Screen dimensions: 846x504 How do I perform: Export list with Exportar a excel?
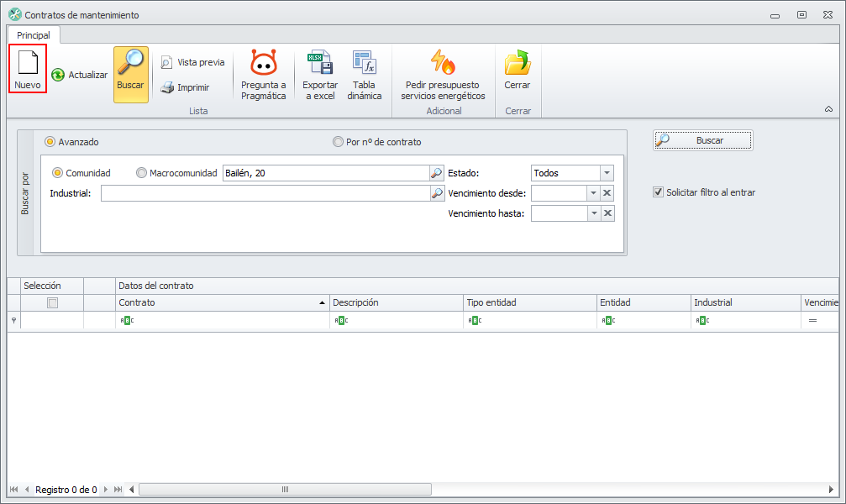pos(320,75)
